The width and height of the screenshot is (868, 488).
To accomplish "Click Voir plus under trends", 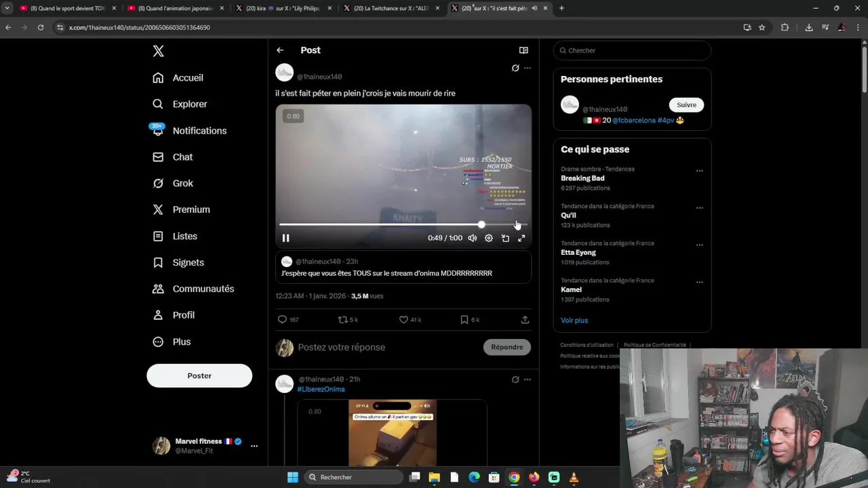I will (x=574, y=321).
